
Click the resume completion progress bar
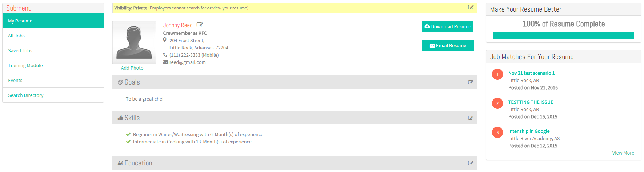coord(564,35)
